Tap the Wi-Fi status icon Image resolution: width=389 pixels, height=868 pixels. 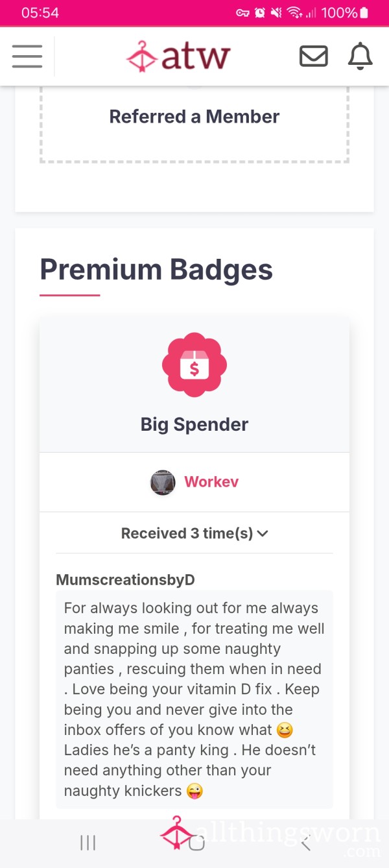click(x=295, y=12)
